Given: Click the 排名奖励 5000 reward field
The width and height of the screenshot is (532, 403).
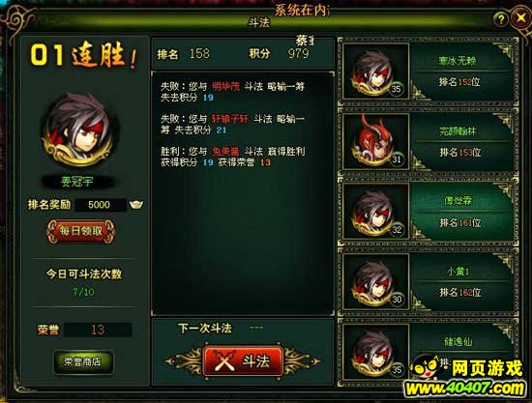Looking at the screenshot, I should point(100,205).
